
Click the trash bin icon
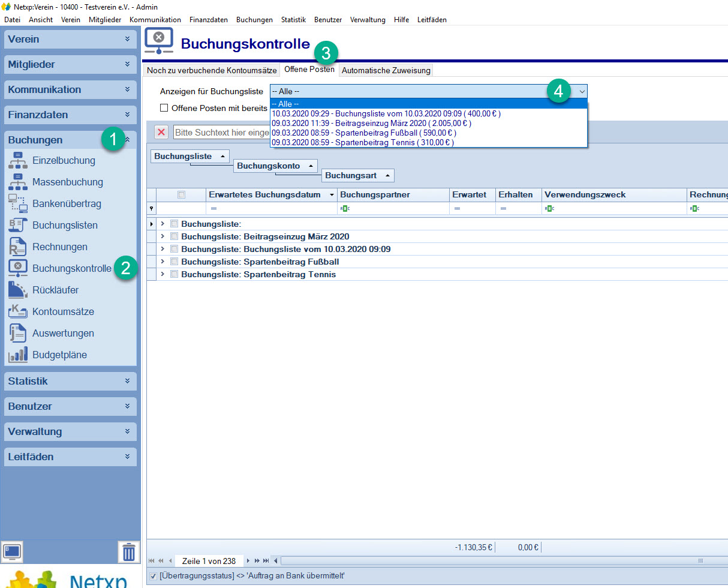(x=128, y=551)
